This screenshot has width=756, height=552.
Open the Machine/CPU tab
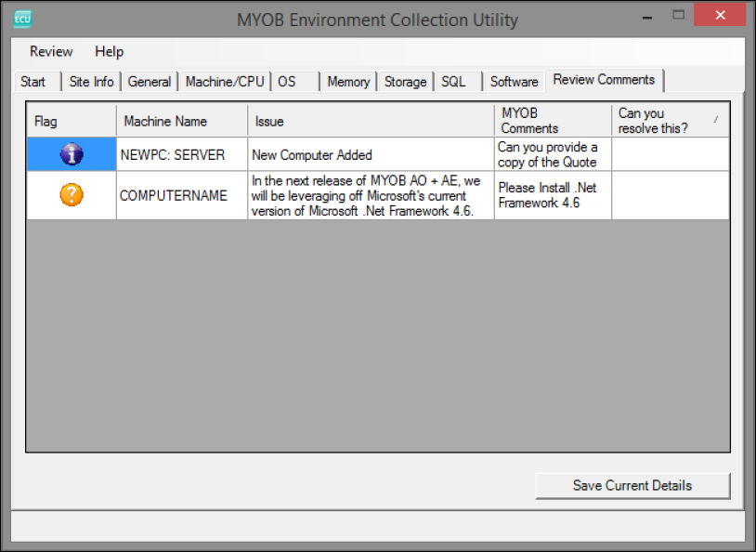[225, 82]
